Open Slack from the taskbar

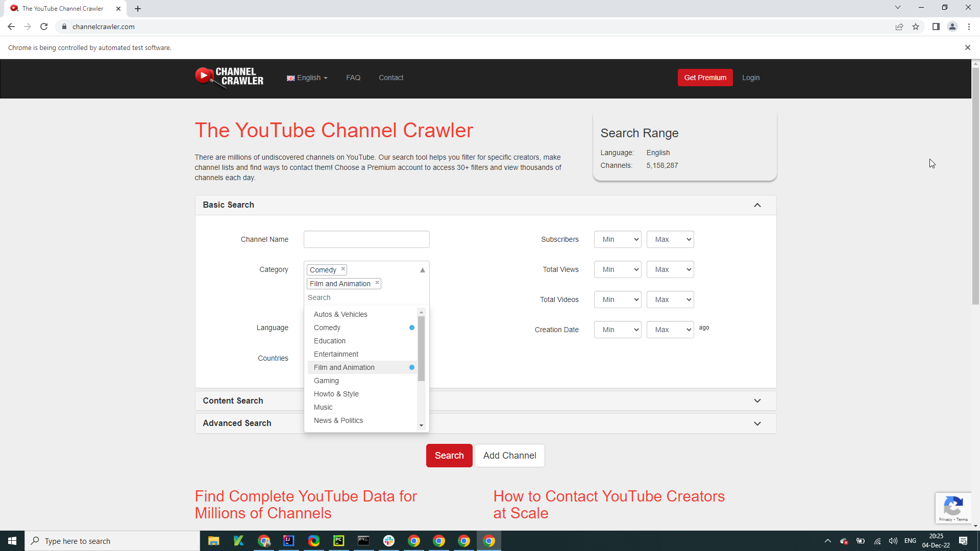389,541
